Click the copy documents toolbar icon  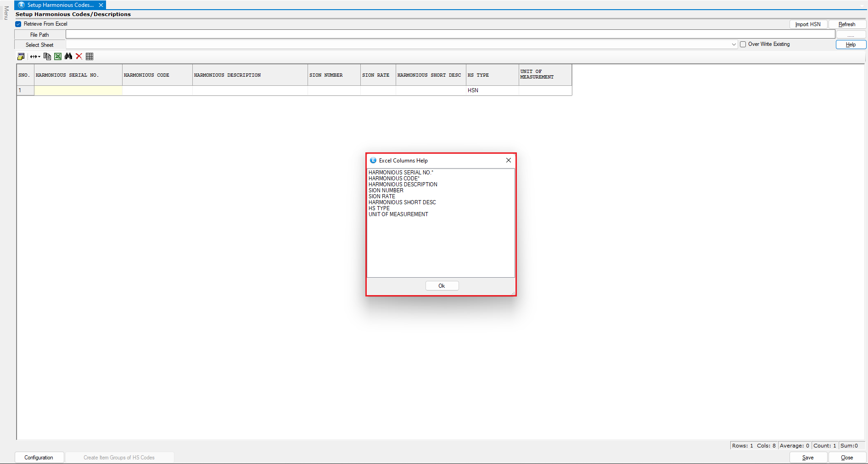(47, 56)
